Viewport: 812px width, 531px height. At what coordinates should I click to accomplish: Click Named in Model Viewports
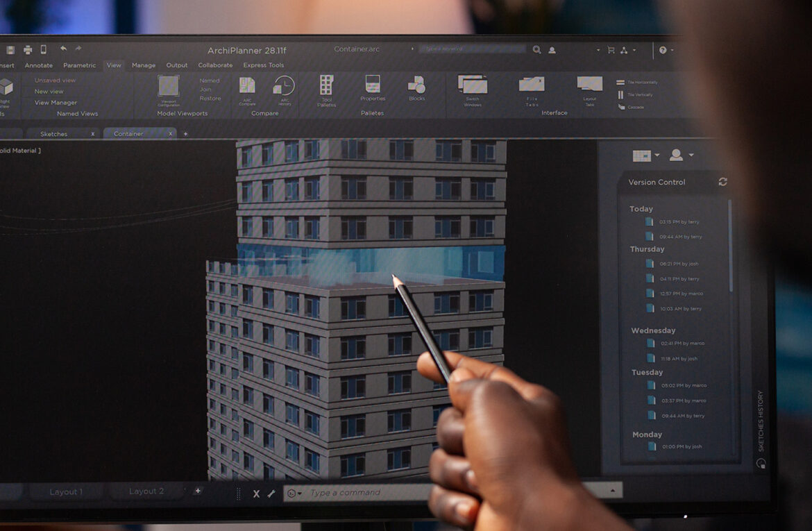coord(209,81)
